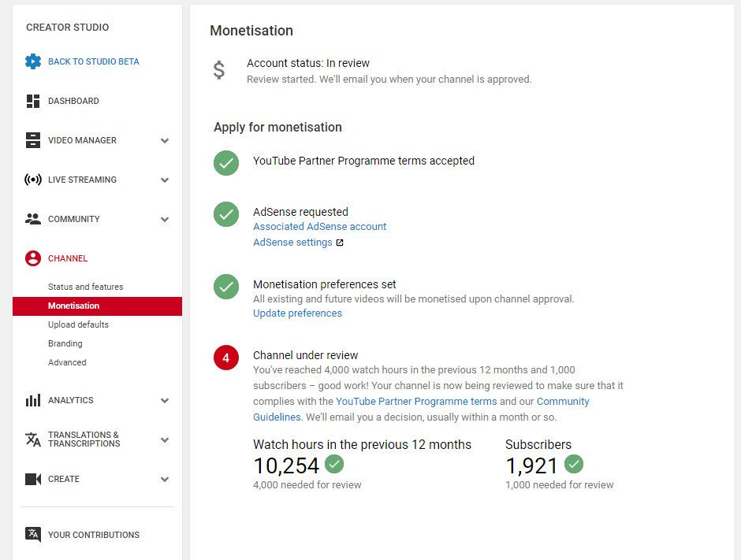
Task: Click the Community people icon
Action: point(33,219)
